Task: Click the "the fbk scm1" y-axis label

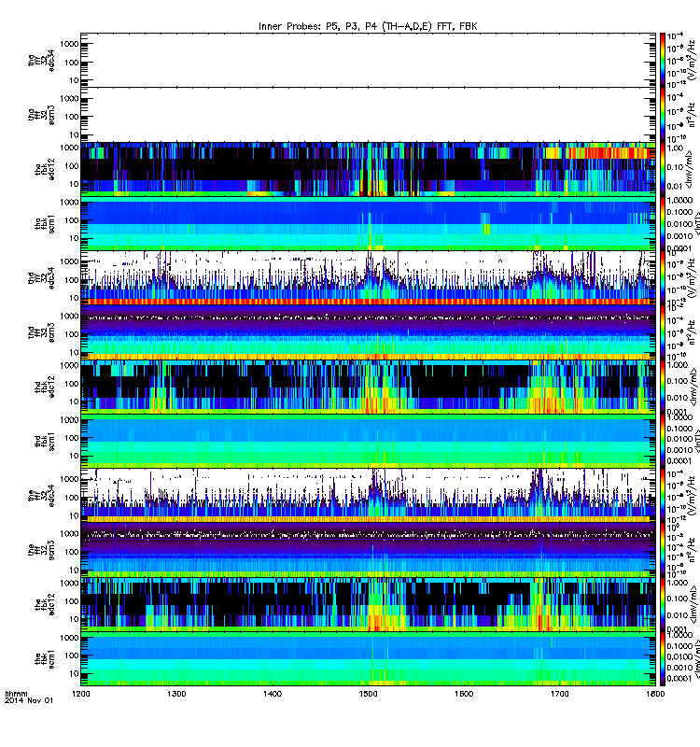Action: coord(45,658)
